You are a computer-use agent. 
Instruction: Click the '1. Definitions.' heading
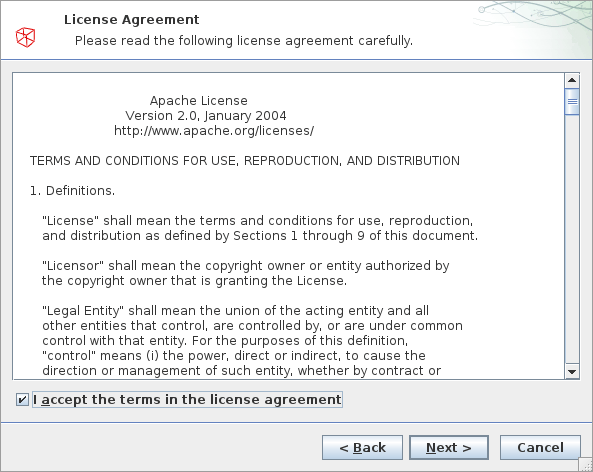pos(72,191)
